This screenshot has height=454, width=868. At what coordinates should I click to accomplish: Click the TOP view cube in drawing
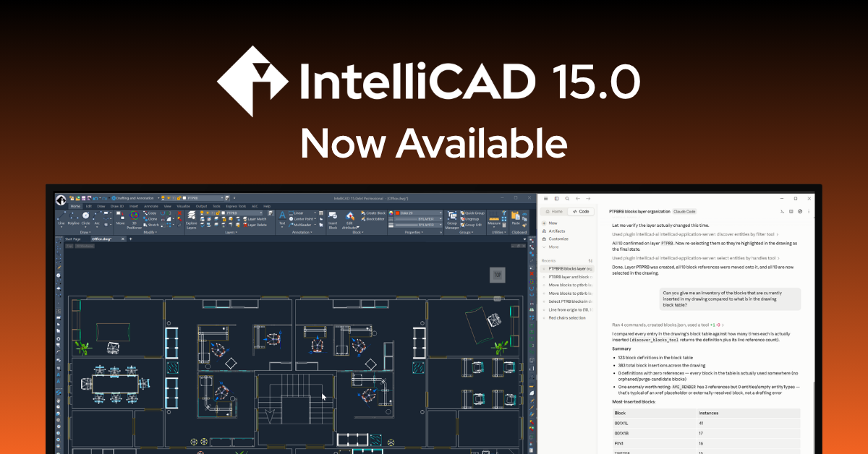pyautogui.click(x=497, y=275)
